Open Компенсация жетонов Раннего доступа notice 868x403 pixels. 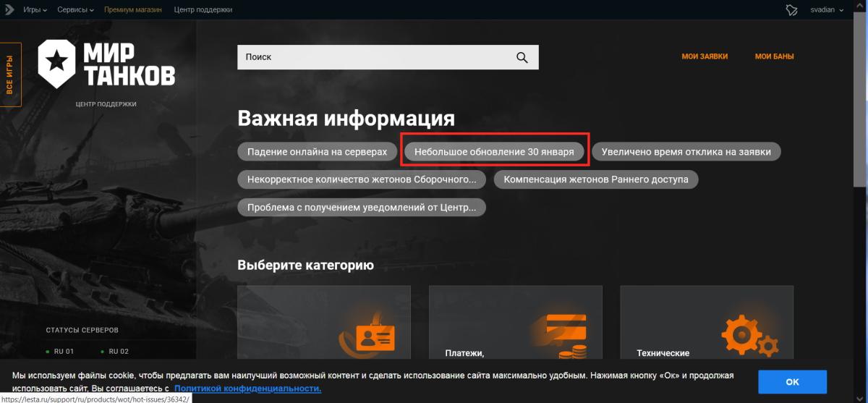point(596,179)
